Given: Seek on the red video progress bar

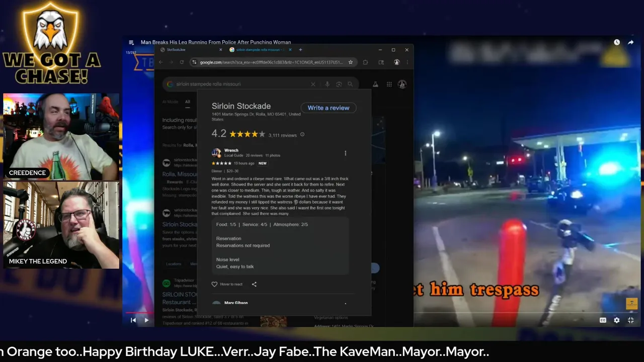Looking at the screenshot, I should tap(138, 312).
